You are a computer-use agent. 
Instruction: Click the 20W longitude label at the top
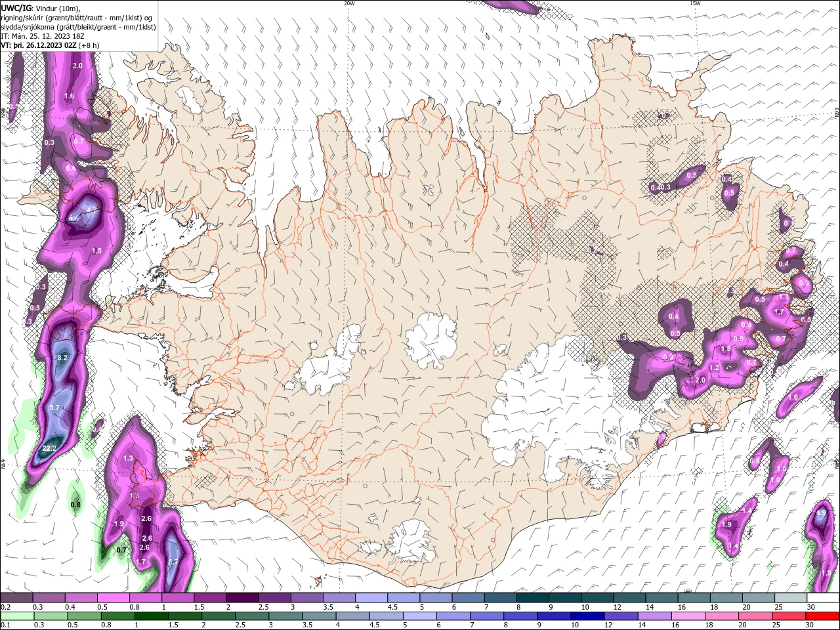(x=349, y=3)
